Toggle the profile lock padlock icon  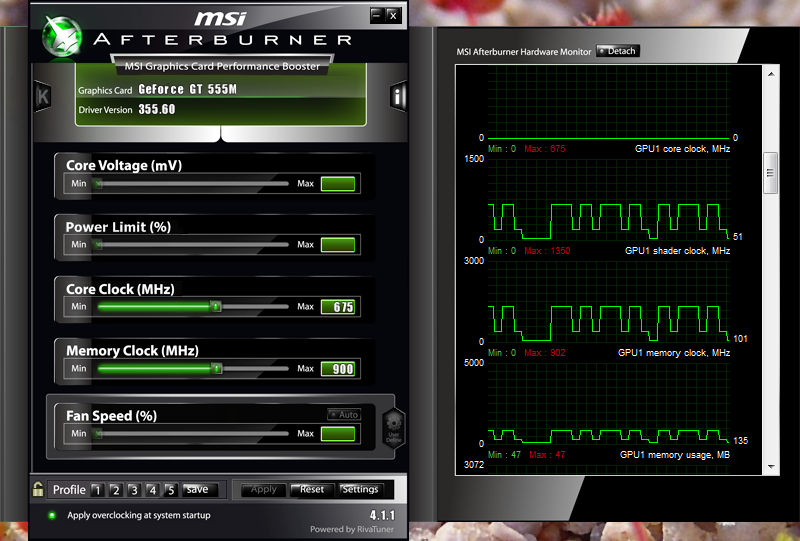pos(38,489)
